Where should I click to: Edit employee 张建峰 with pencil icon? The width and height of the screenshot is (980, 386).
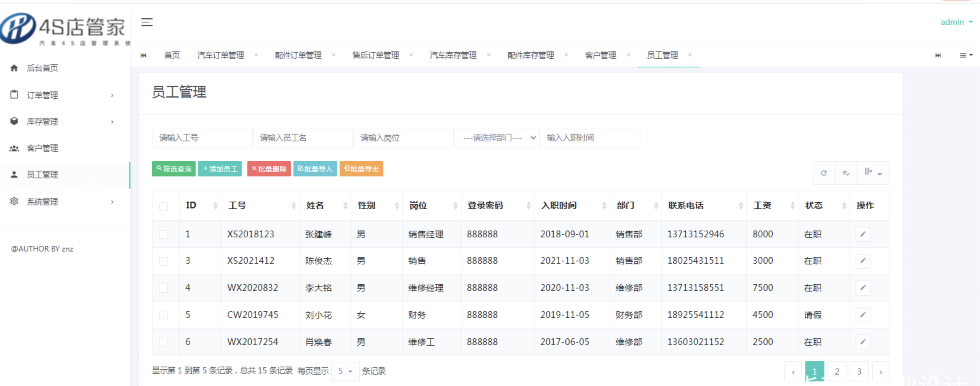click(x=863, y=234)
